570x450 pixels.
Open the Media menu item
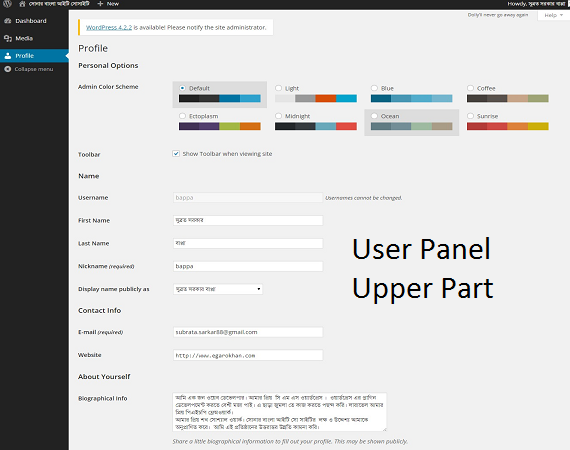pyautogui.click(x=34, y=38)
